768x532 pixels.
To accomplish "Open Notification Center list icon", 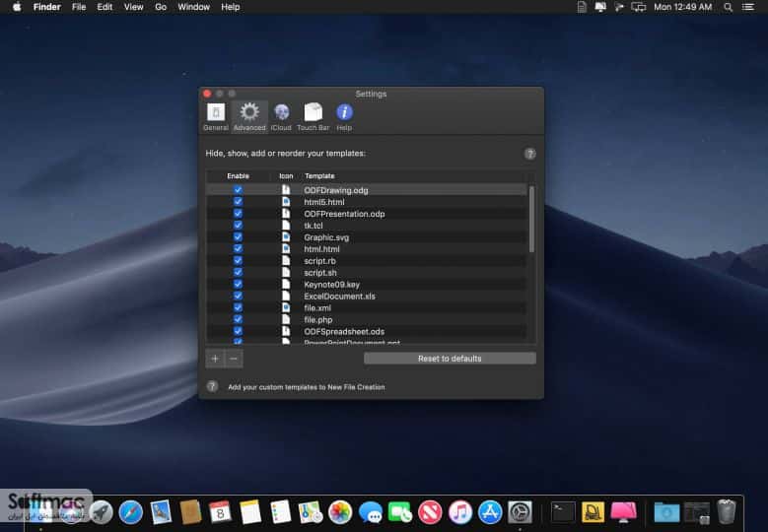I will tap(747, 7).
